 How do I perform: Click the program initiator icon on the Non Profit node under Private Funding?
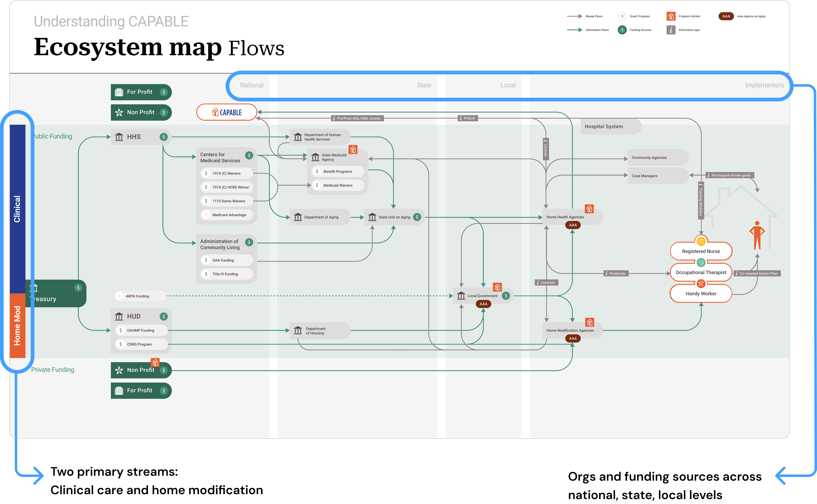[x=155, y=363]
